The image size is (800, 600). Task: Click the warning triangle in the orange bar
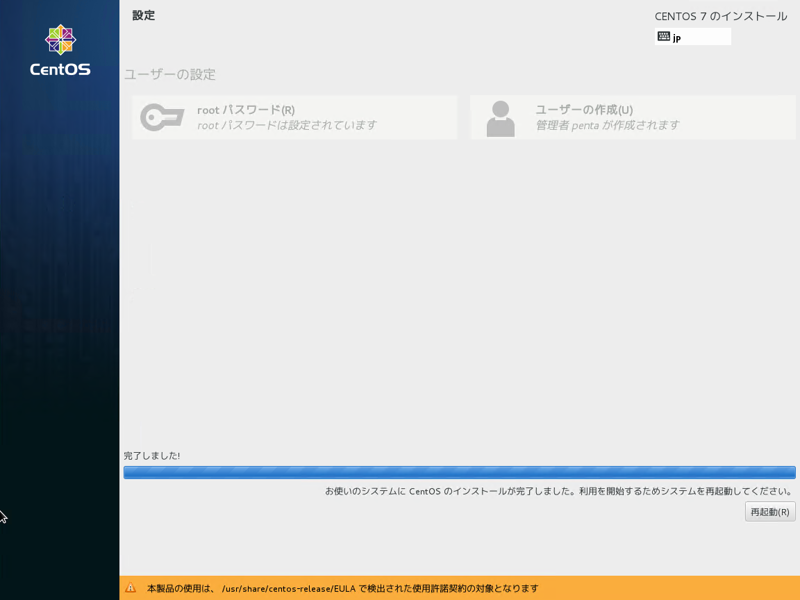pyautogui.click(x=131, y=588)
